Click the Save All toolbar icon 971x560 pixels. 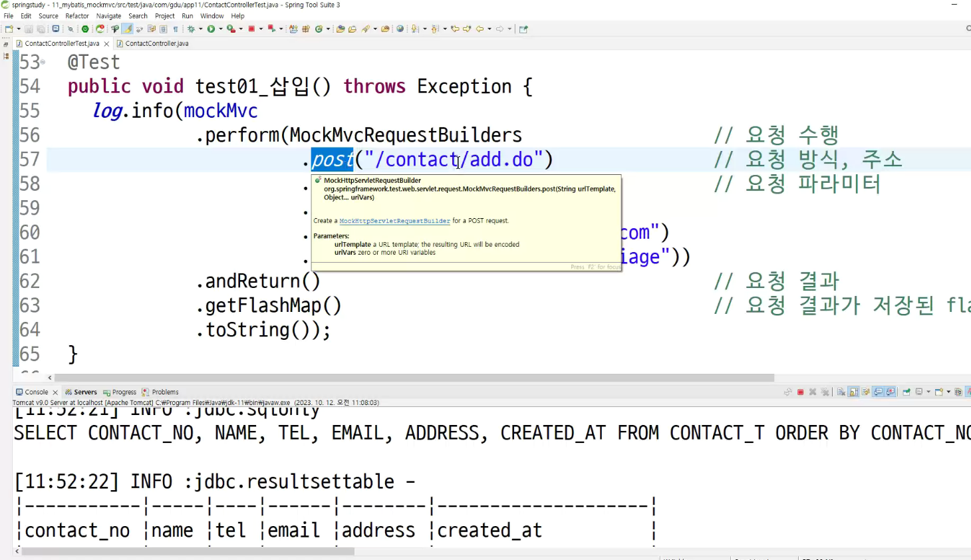tap(41, 29)
